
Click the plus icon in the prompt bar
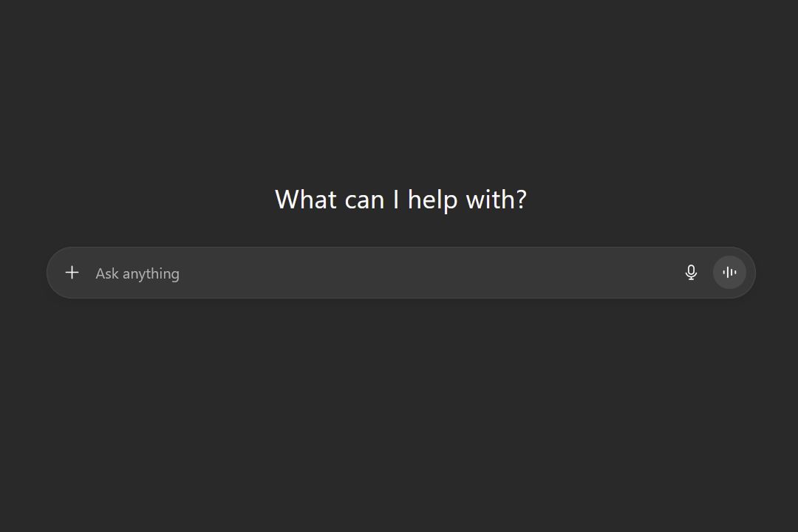72,273
